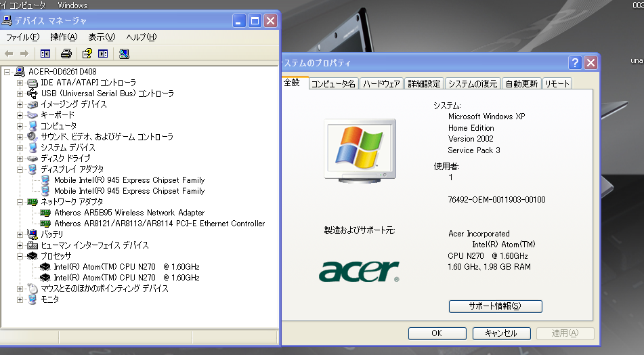644x355 pixels.
Task: Click the Properties toolbar icon with question mark
Action: coord(87,54)
